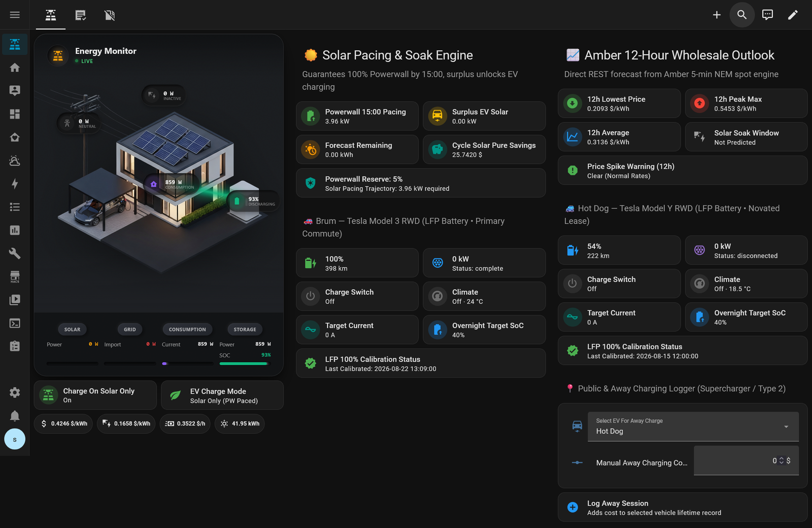Open Hot Dog's Overnight Target SoC card
The width and height of the screenshot is (812, 528).
click(x=746, y=317)
